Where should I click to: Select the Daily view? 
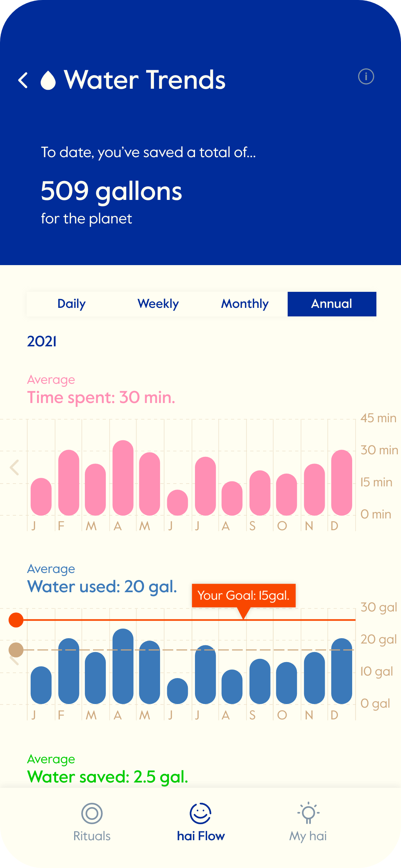coord(71,304)
